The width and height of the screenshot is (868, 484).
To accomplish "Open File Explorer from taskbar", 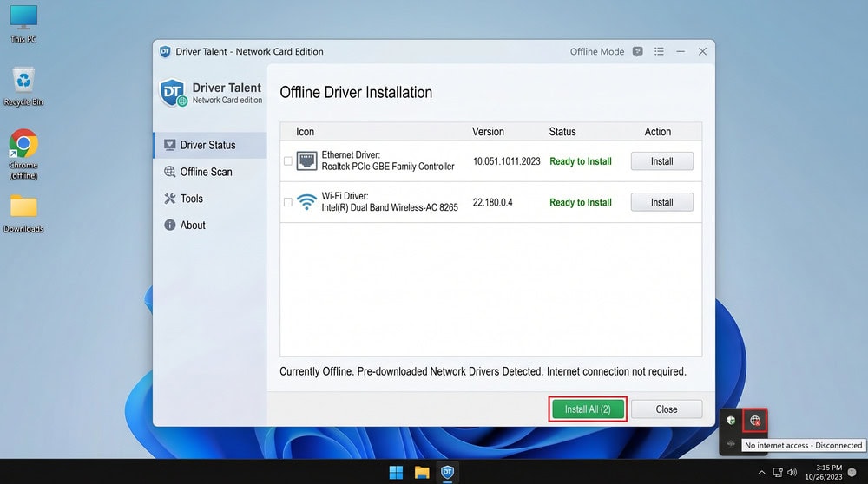I will tap(422, 473).
